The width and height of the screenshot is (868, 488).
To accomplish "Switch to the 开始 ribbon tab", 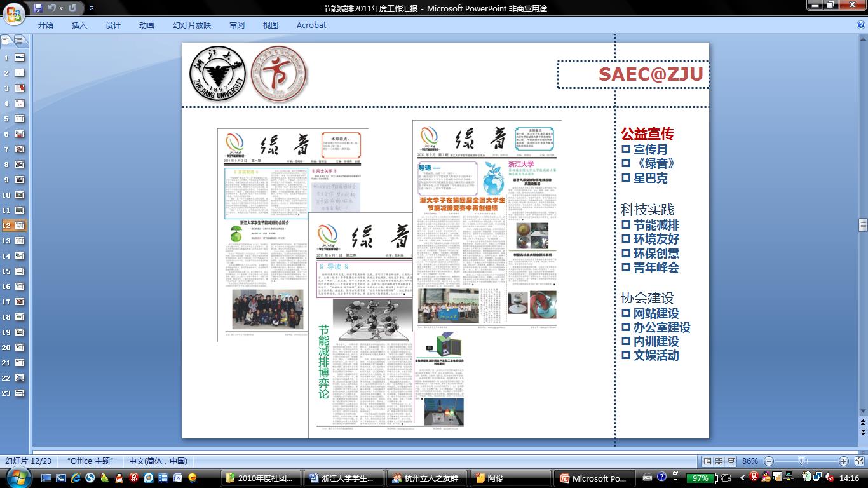I will 46,25.
